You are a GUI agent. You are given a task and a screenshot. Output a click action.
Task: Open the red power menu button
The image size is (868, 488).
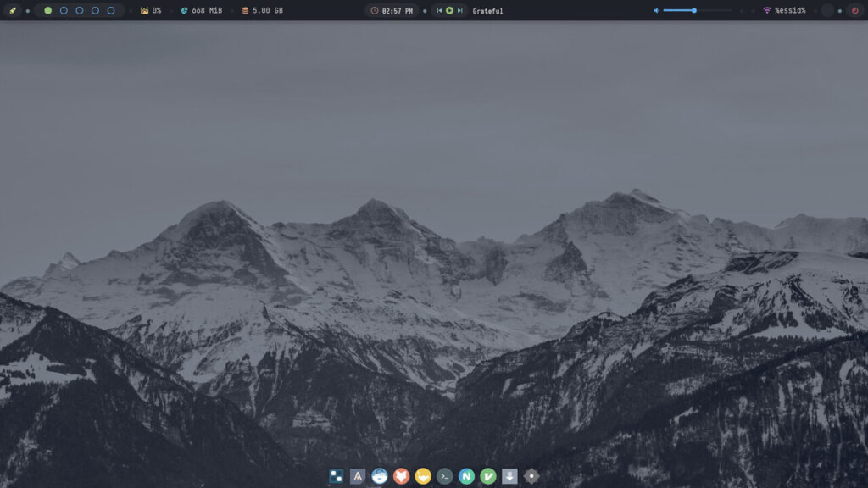point(854,11)
